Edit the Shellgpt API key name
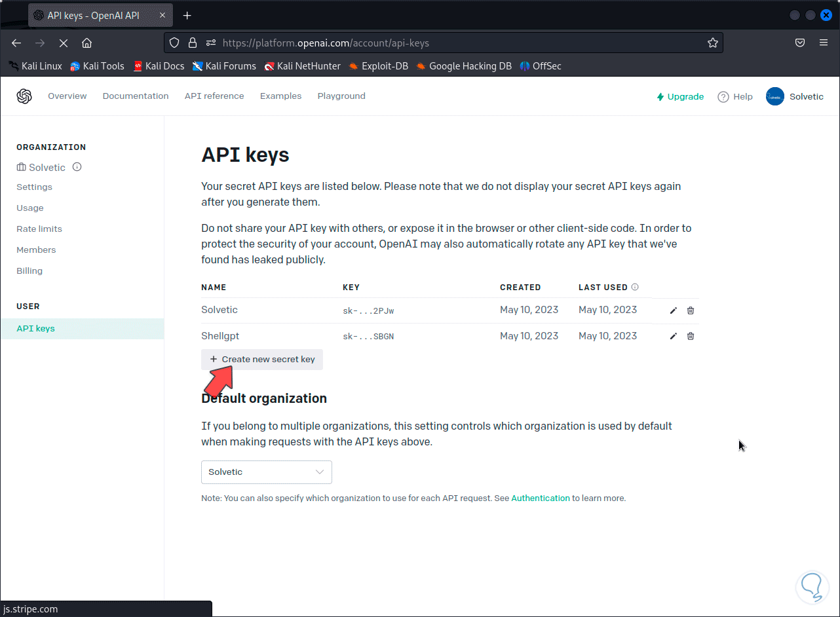The width and height of the screenshot is (840, 617). [673, 336]
